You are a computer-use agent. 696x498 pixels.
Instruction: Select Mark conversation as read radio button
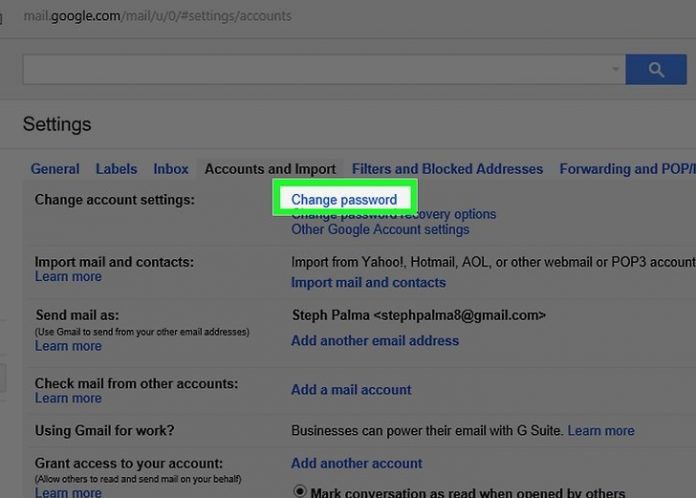click(x=299, y=491)
